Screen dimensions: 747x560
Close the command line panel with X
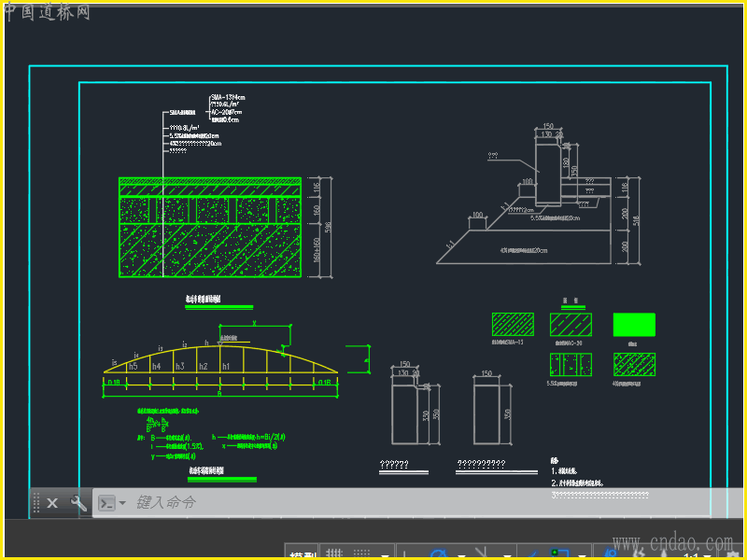click(52, 503)
